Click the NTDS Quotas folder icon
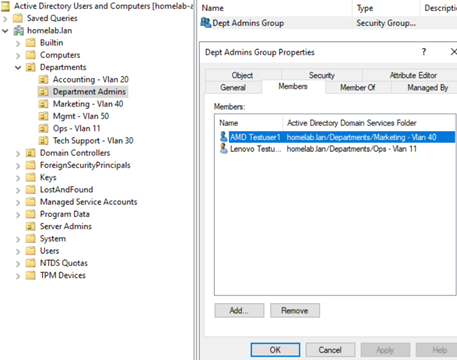The height and width of the screenshot is (360, 457). pyautogui.click(x=31, y=263)
